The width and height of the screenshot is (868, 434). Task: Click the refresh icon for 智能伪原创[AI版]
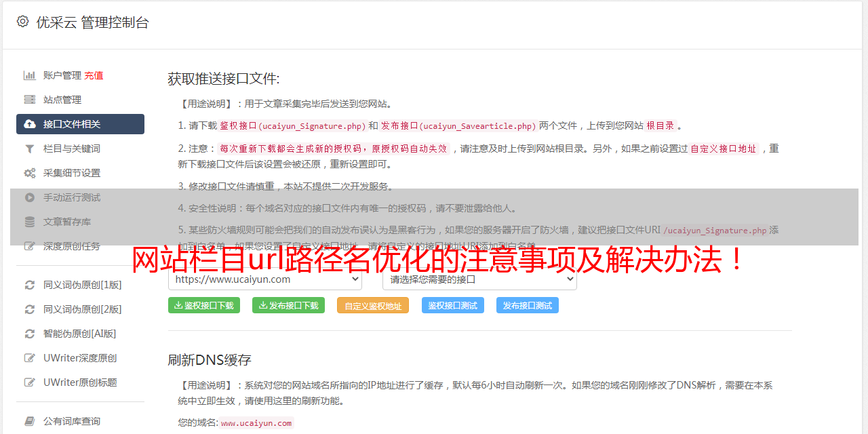(30, 334)
